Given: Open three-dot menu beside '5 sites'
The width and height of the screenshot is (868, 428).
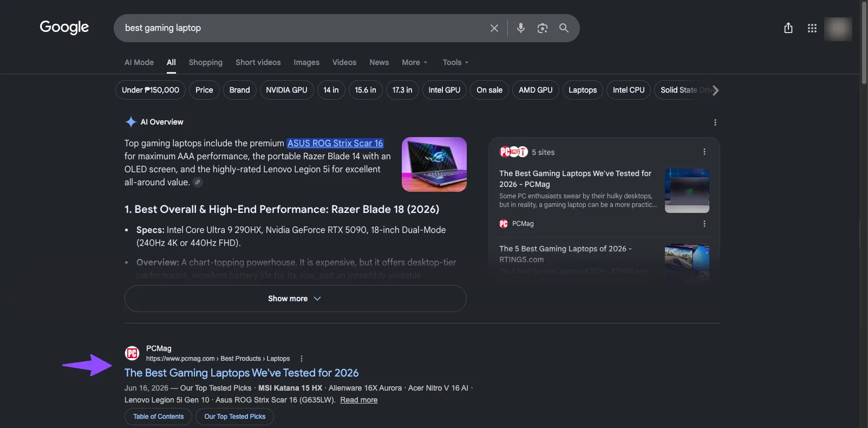Looking at the screenshot, I should coord(704,152).
